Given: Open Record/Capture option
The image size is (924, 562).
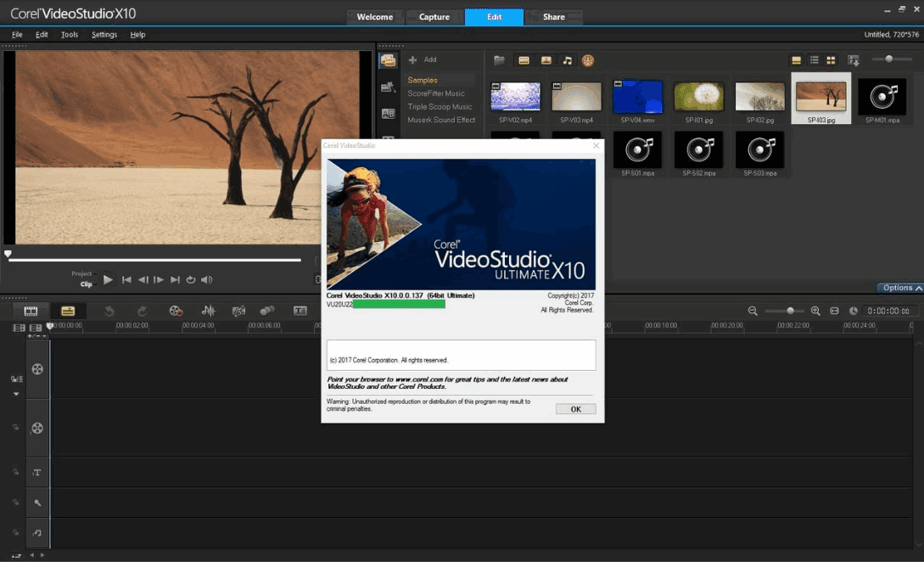Looking at the screenshot, I should tap(176, 311).
